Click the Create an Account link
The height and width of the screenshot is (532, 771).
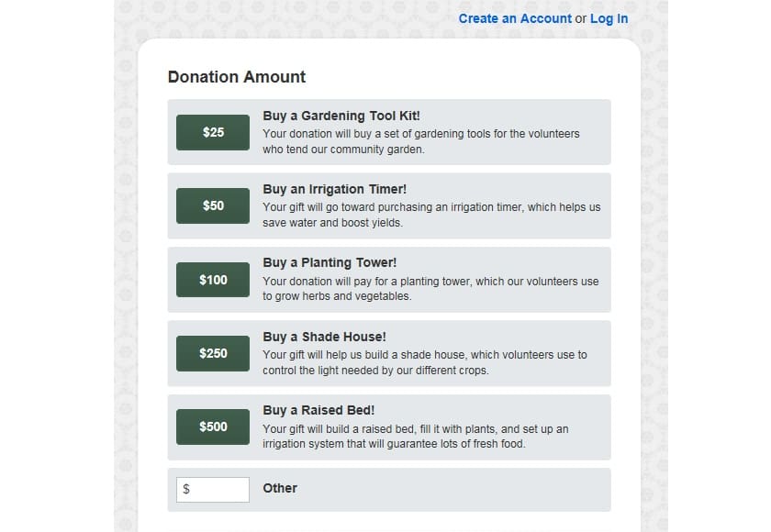515,18
